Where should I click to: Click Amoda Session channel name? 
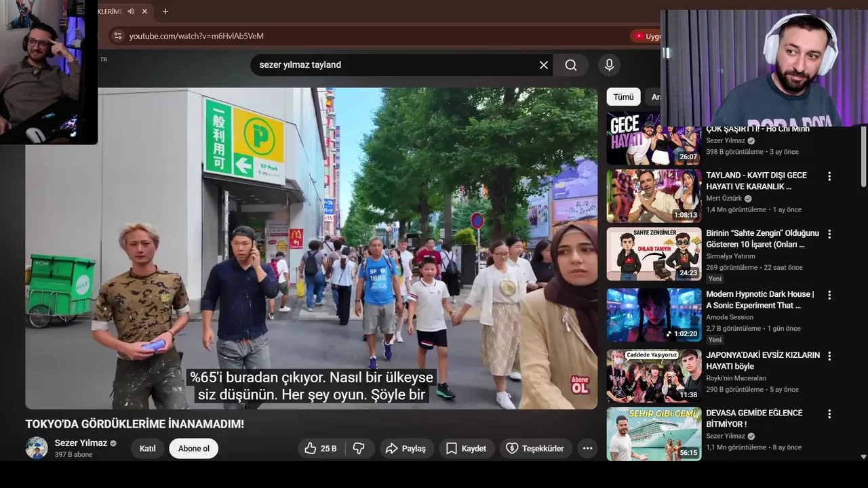click(x=730, y=317)
